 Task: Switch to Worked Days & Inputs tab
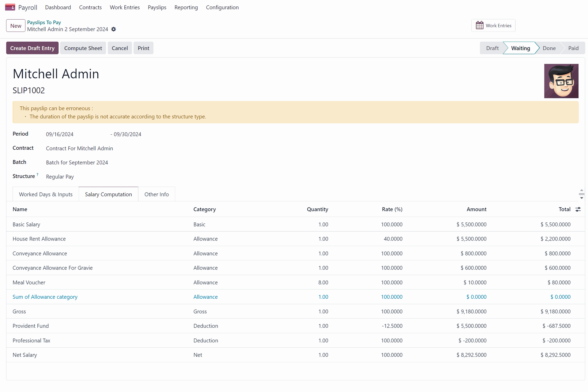coord(46,194)
